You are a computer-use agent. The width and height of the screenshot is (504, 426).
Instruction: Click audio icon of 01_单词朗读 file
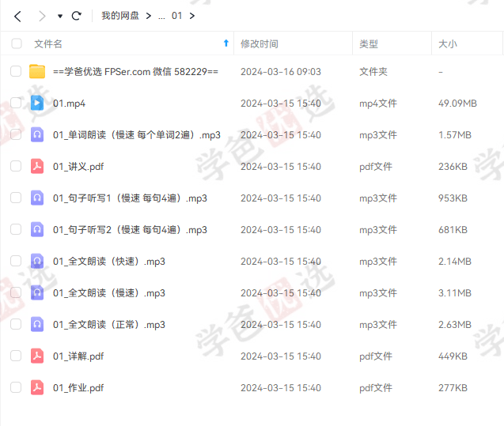click(x=37, y=134)
